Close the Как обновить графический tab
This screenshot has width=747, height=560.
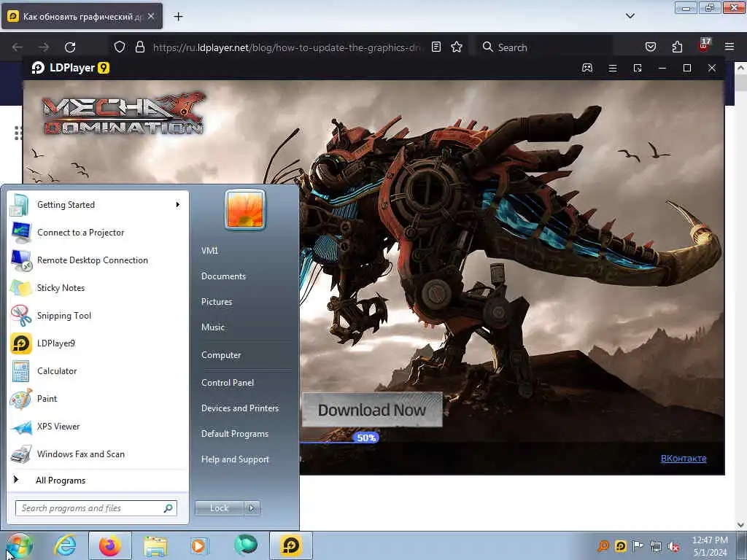[x=150, y=16]
